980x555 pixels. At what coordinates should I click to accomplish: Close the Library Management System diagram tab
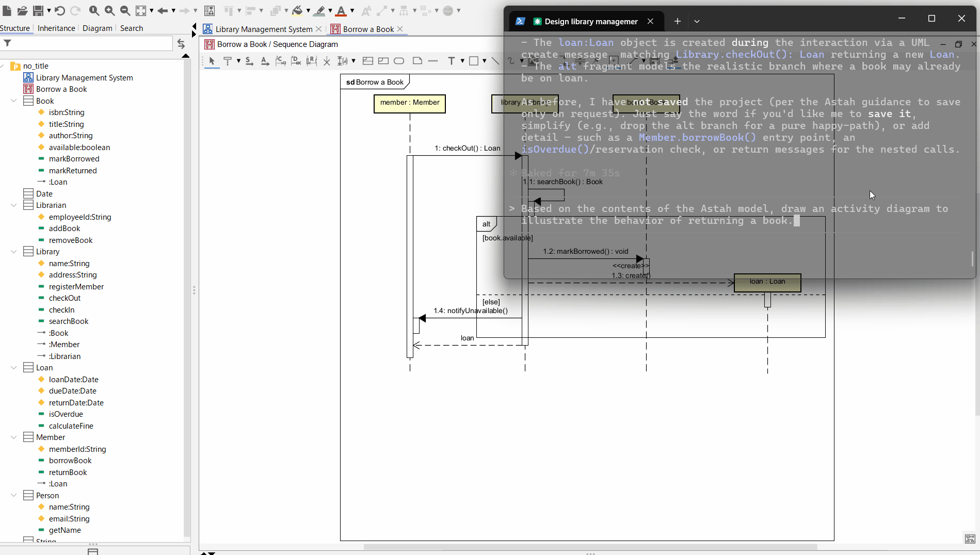(x=318, y=29)
